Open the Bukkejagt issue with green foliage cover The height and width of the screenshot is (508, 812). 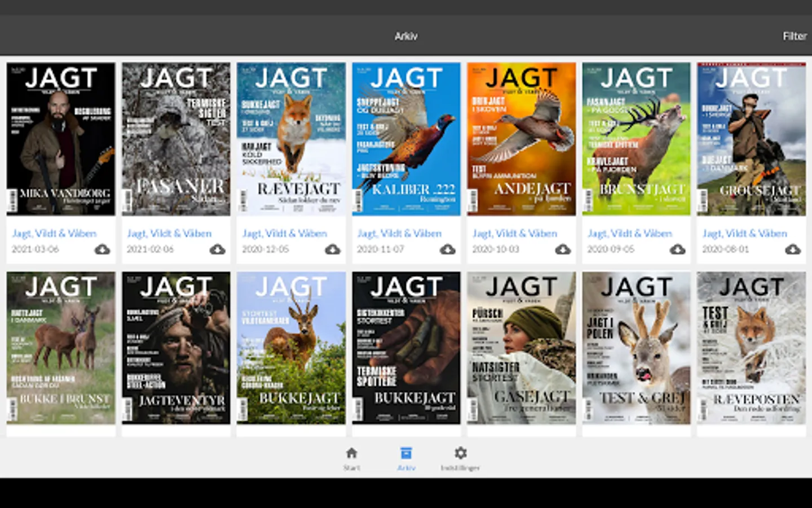(291, 348)
